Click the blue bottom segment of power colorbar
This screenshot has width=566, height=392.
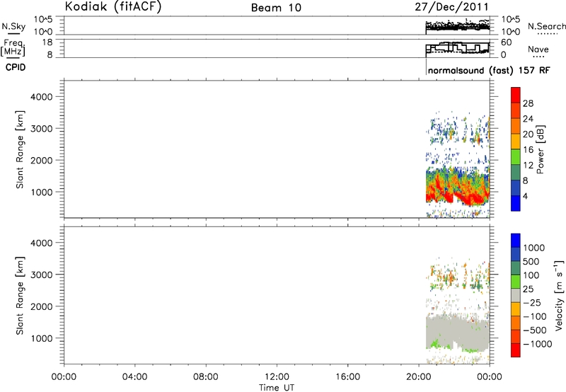[x=516, y=203]
